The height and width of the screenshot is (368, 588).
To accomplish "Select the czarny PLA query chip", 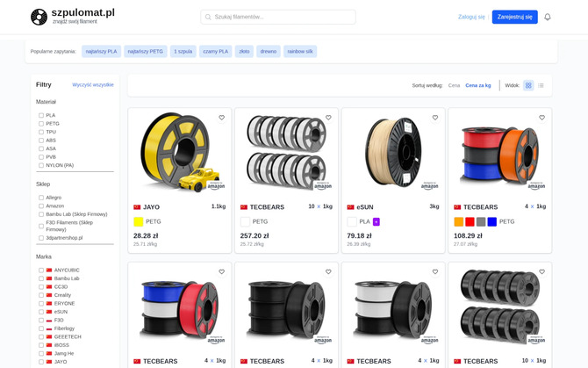I will pos(216,52).
